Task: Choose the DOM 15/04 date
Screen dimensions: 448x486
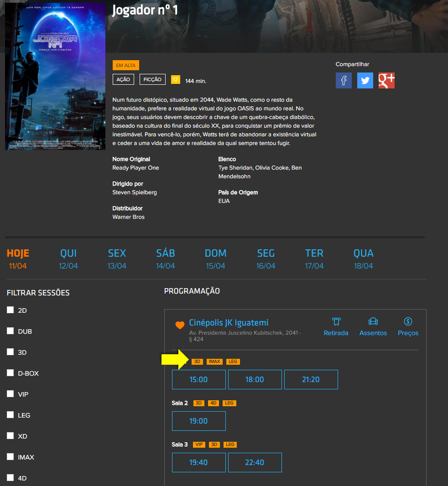Action: click(x=216, y=259)
